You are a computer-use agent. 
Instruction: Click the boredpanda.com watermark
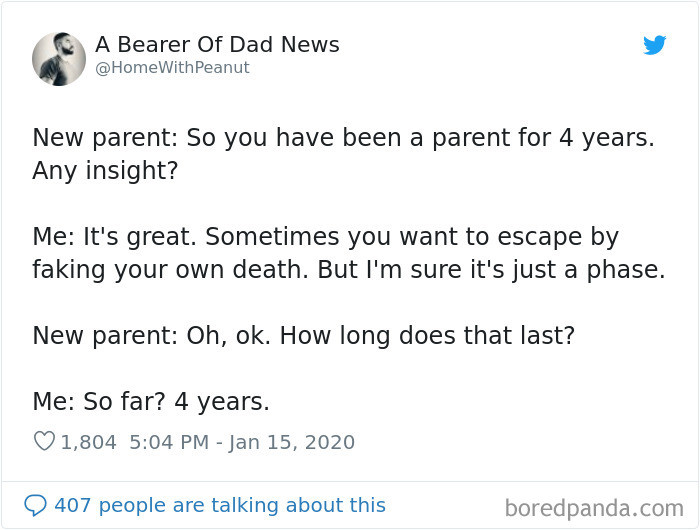[593, 508]
